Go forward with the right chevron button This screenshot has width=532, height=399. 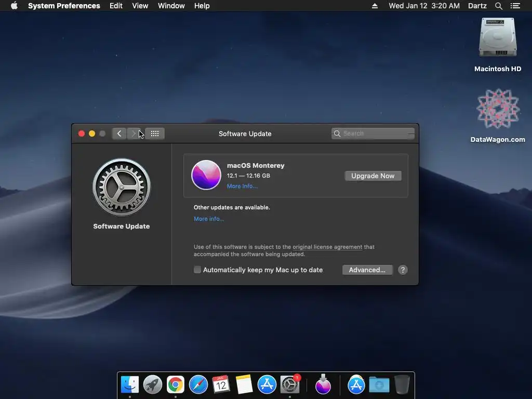134,134
